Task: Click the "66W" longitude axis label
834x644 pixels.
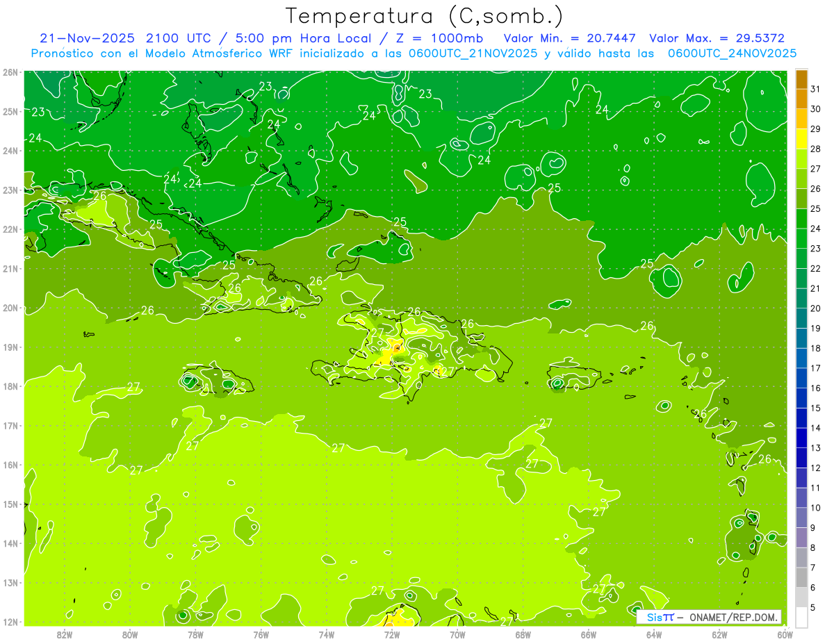Action: click(x=589, y=634)
